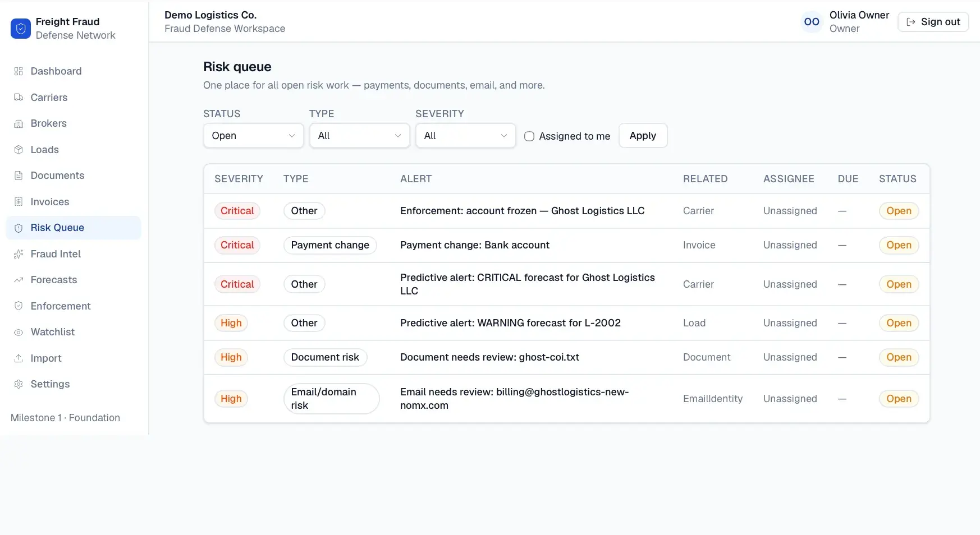Click the Risk Queue shield icon
The image size is (980, 535).
19,228
